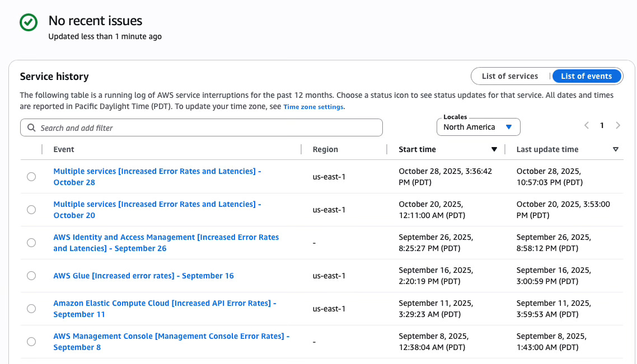Screen dimensions: 637x364
Task: Open Multiple services event link for October 28
Action: [x=157, y=177]
